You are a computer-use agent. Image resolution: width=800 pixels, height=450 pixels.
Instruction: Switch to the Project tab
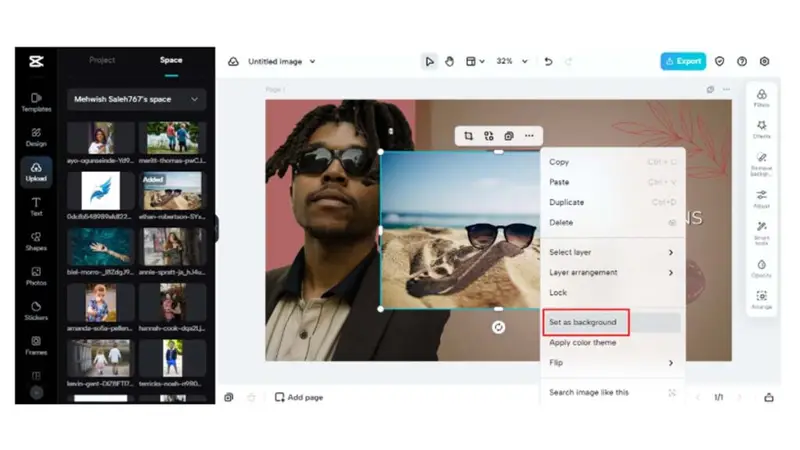pyautogui.click(x=102, y=60)
